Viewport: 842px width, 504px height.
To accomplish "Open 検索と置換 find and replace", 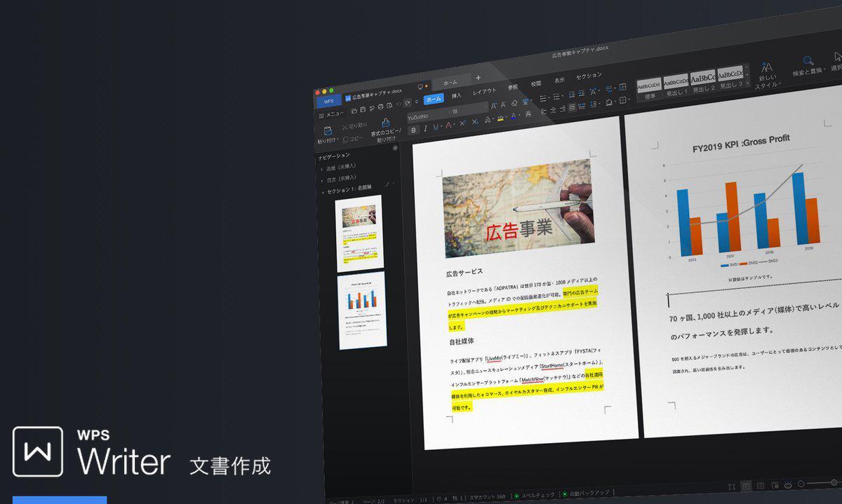I will 808,62.
